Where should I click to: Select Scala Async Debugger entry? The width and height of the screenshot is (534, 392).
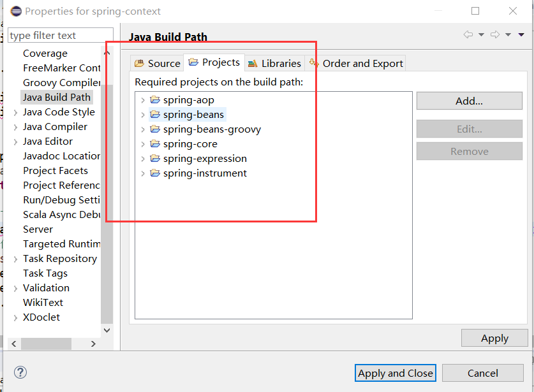(x=61, y=214)
